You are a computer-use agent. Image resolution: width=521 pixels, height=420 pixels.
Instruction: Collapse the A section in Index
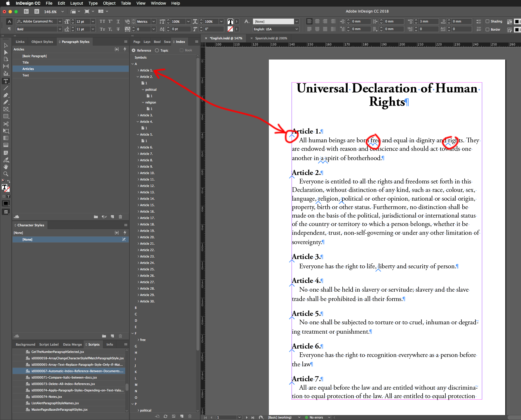[133, 64]
